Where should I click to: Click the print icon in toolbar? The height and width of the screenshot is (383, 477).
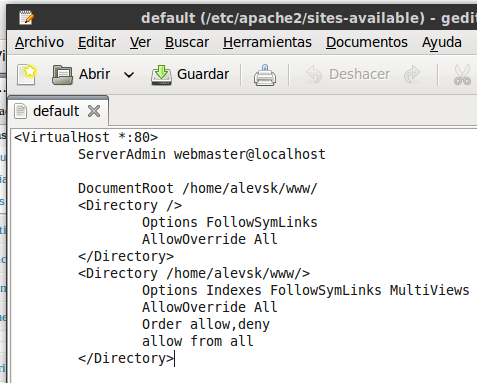click(x=265, y=75)
